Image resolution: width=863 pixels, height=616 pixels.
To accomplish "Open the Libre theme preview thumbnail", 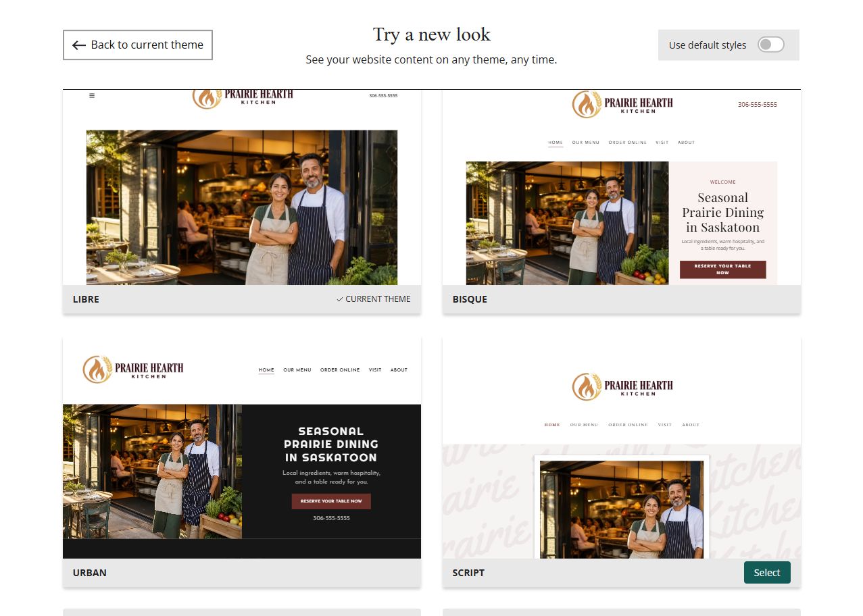I will tap(242, 187).
